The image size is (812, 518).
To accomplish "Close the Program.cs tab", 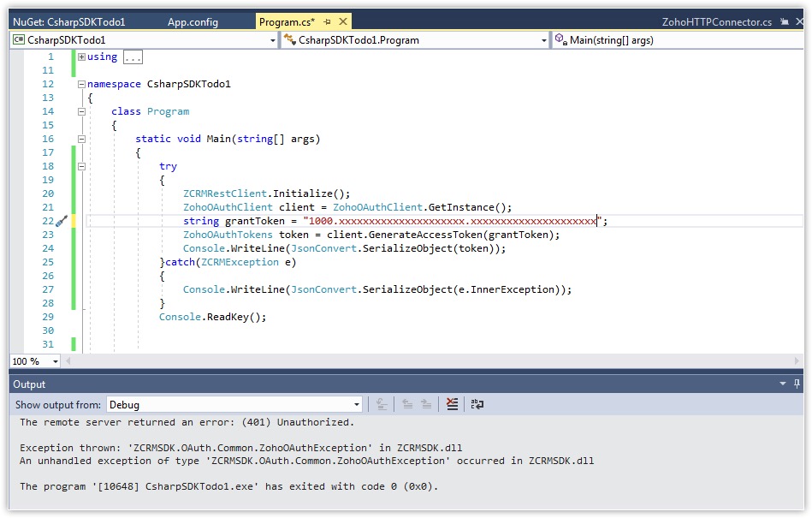I will 343,21.
